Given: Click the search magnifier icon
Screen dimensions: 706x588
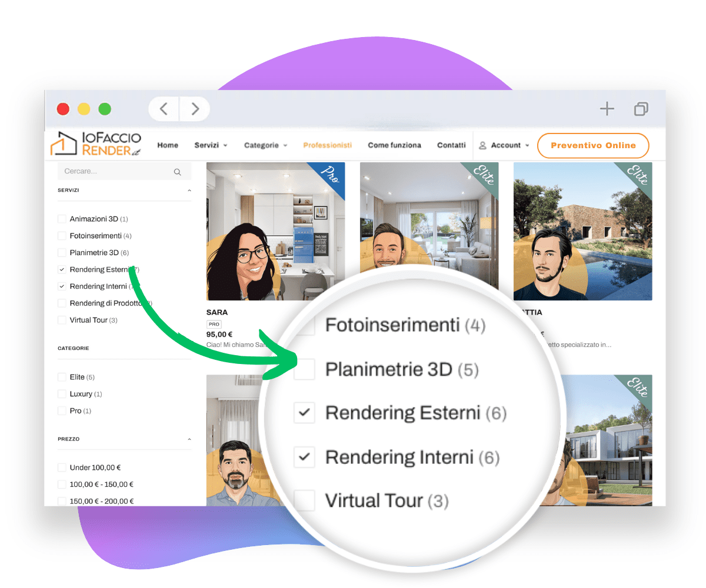Looking at the screenshot, I should (177, 172).
